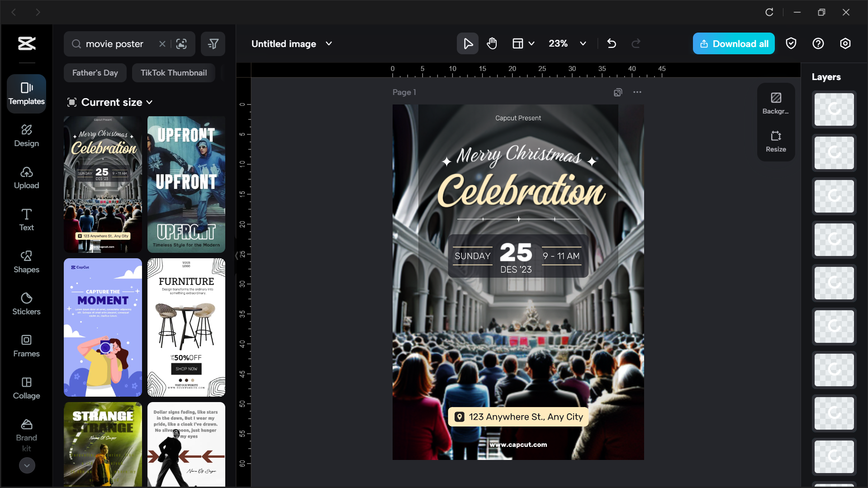Open the image search by camera icon
This screenshot has height=488, width=868.
click(181, 43)
